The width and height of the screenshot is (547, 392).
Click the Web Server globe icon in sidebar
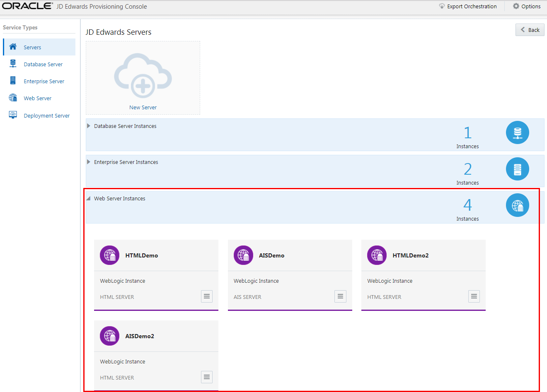12,98
